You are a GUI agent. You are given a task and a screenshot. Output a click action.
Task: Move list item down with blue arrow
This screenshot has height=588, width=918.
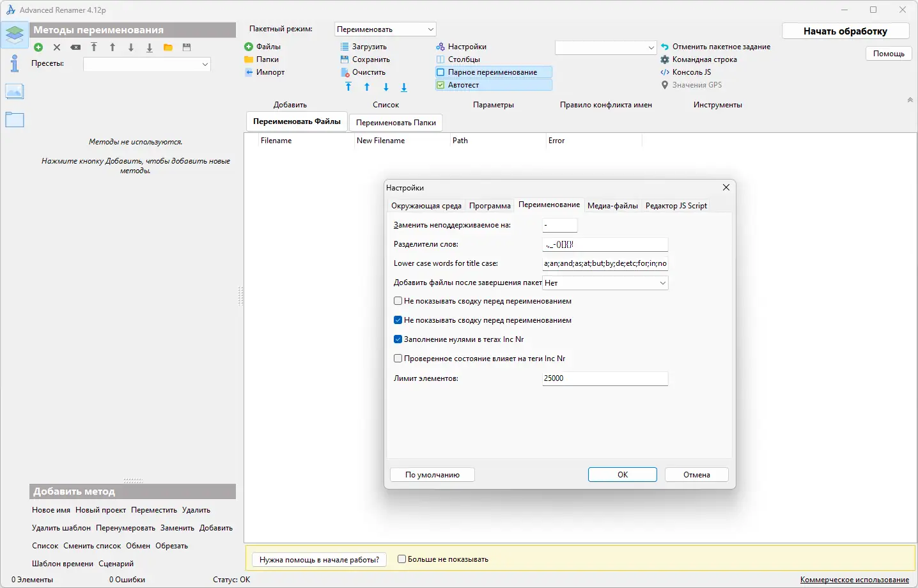[x=385, y=87]
